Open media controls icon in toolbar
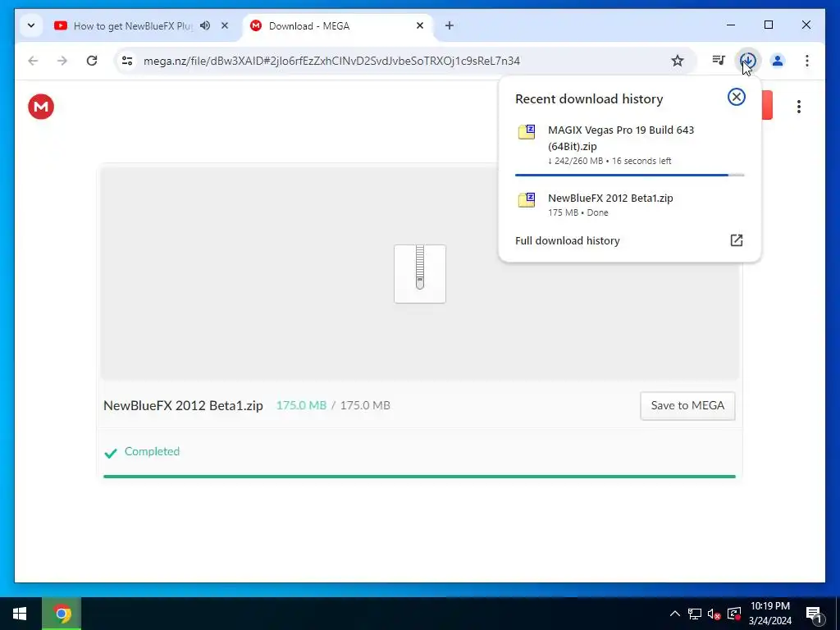 719,61
